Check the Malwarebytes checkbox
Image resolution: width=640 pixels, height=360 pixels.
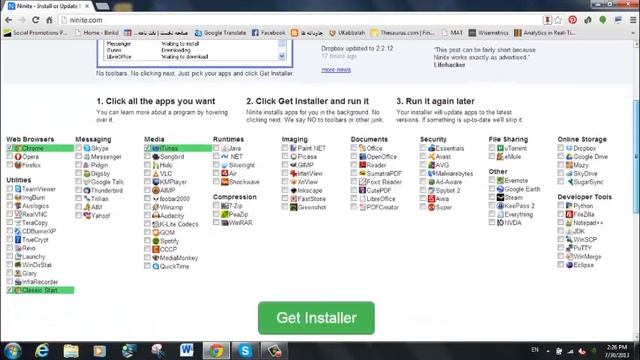(x=423, y=173)
